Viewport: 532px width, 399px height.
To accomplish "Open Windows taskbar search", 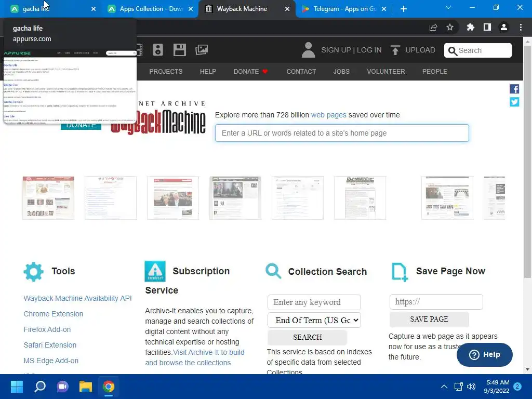I will pos(39,387).
